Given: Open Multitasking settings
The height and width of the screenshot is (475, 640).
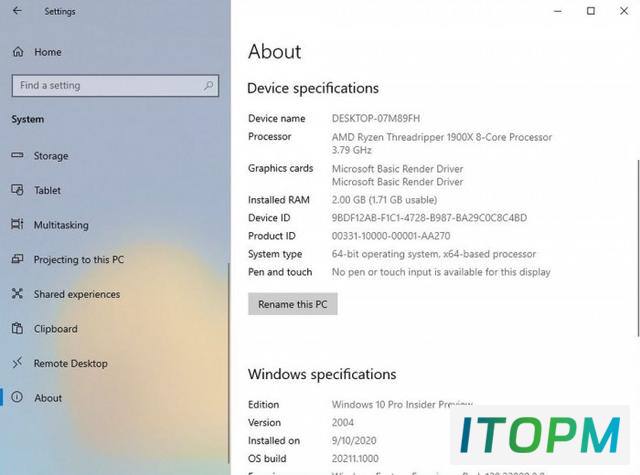Looking at the screenshot, I should 61,225.
